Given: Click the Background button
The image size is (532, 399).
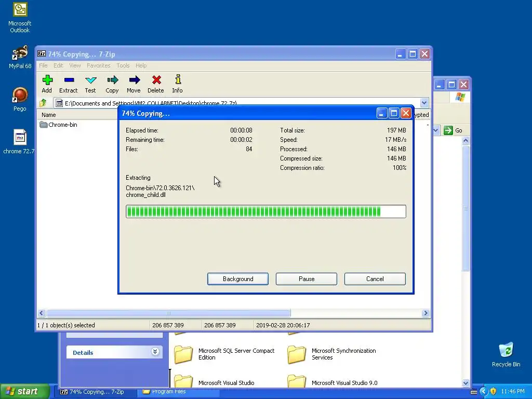Looking at the screenshot, I should [x=238, y=279].
